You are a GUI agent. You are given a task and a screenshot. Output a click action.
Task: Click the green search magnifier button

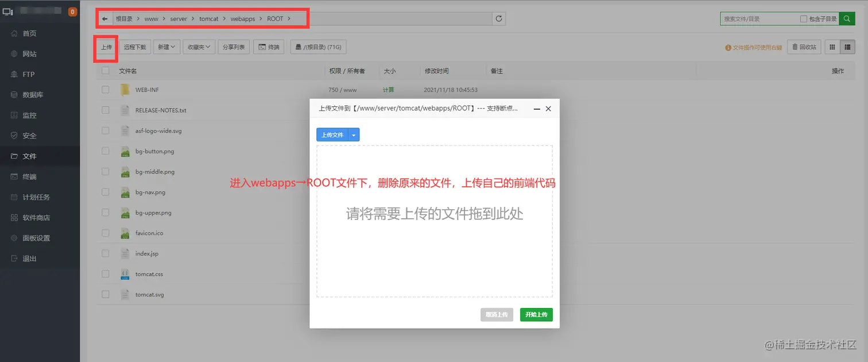(x=847, y=19)
